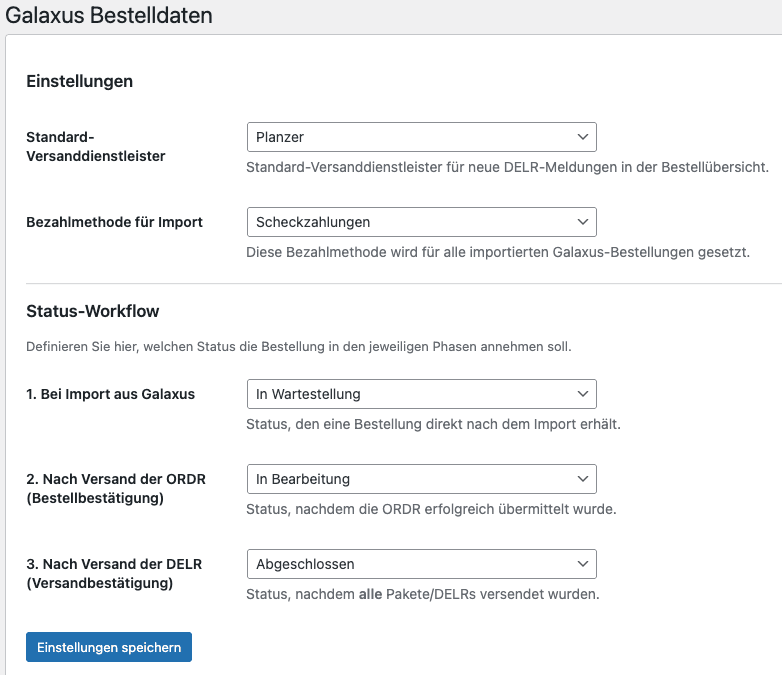Click the Bezahlmethode für Import label
The height and width of the screenshot is (675, 782).
(115, 222)
